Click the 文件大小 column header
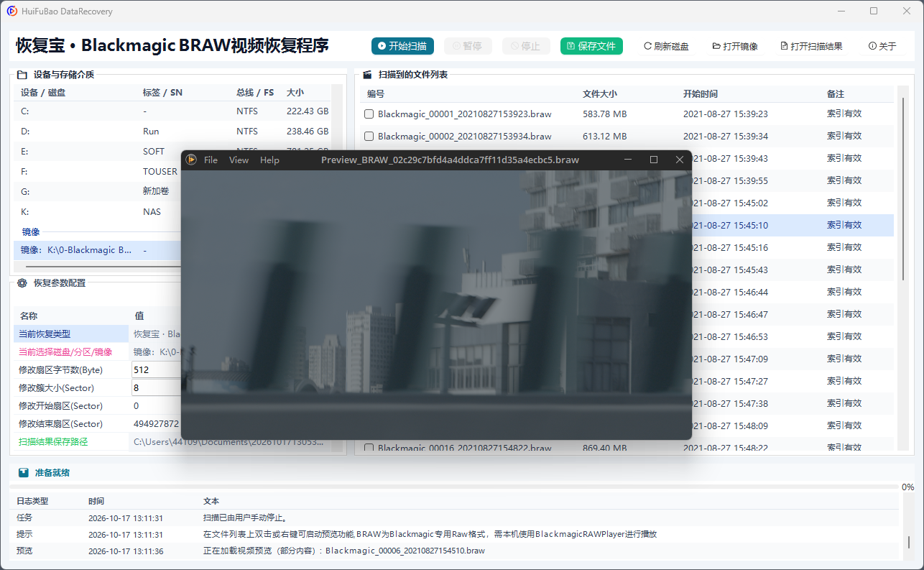The width and height of the screenshot is (924, 570). [600, 94]
